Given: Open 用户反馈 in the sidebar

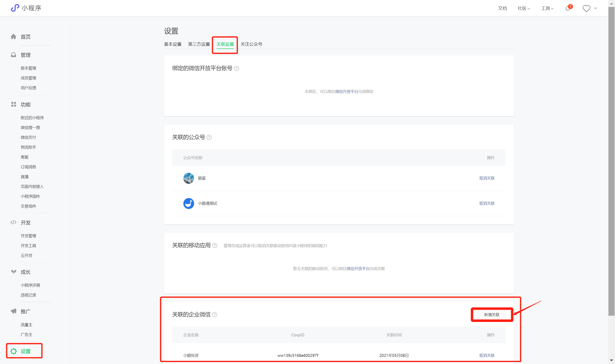Looking at the screenshot, I should 28,88.
